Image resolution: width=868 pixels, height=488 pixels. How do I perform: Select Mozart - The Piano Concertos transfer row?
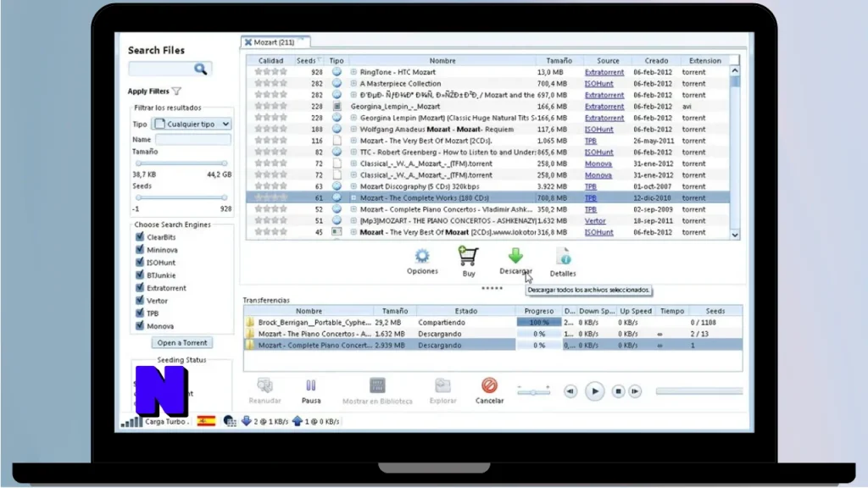[x=492, y=334]
